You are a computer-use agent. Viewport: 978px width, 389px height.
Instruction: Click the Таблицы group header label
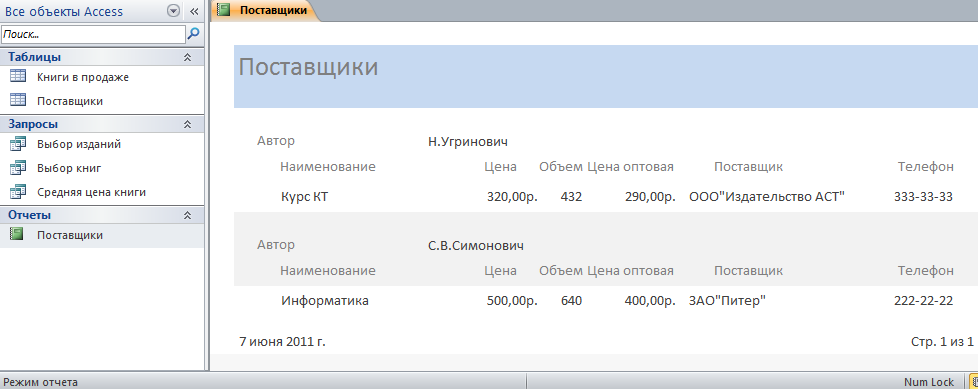point(34,57)
